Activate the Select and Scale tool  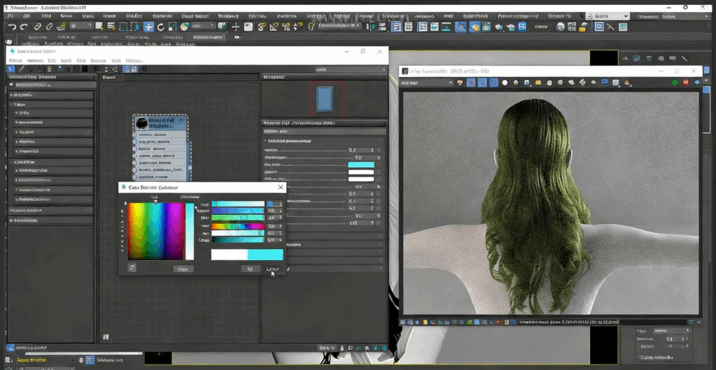tap(173, 27)
